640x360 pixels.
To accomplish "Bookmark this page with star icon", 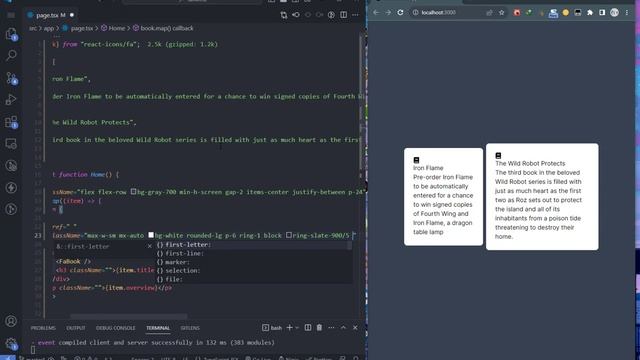I will (502, 13).
